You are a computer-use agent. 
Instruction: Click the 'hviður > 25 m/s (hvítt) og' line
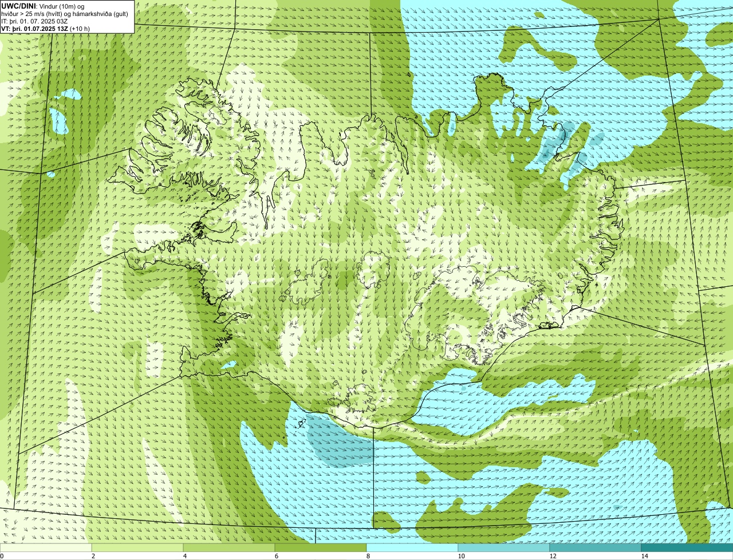coord(64,13)
